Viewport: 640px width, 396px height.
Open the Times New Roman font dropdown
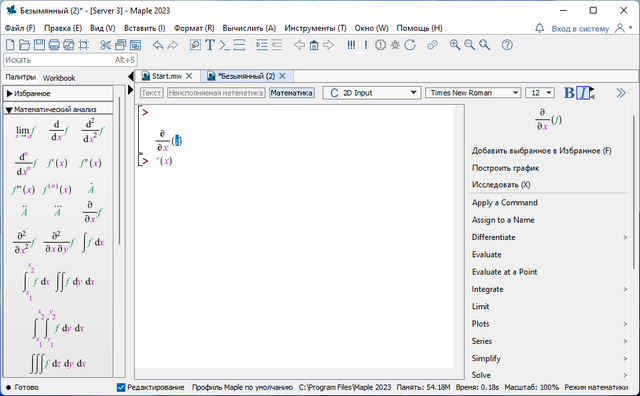(x=473, y=93)
